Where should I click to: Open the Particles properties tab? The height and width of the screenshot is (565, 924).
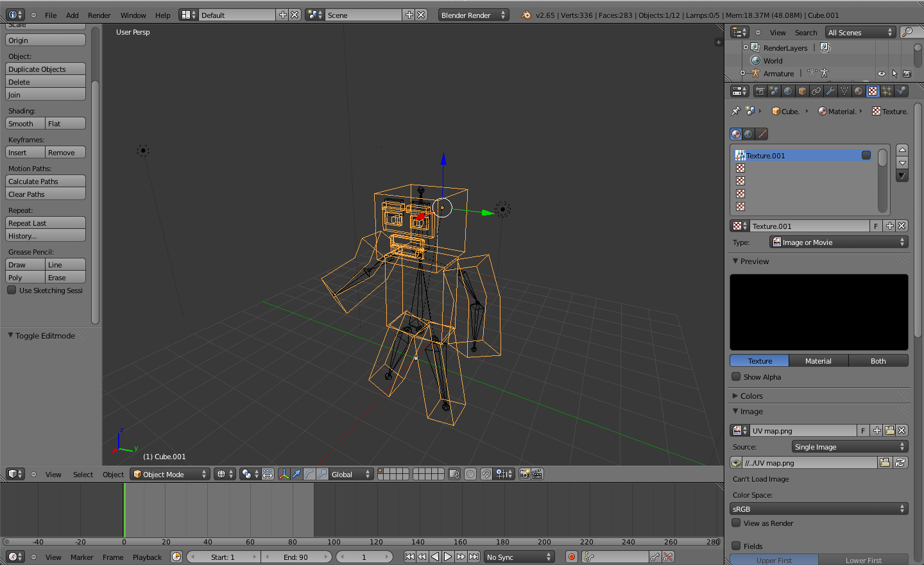tap(888, 90)
